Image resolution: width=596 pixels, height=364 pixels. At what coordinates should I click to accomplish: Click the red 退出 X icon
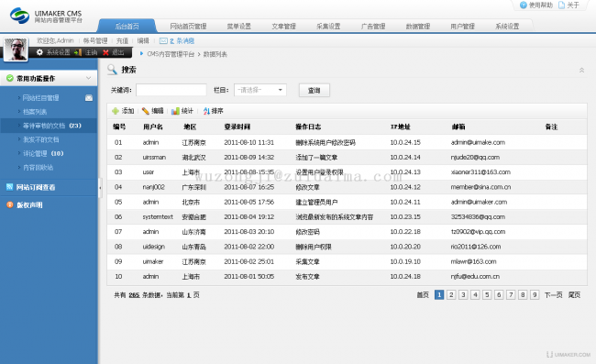click(105, 52)
